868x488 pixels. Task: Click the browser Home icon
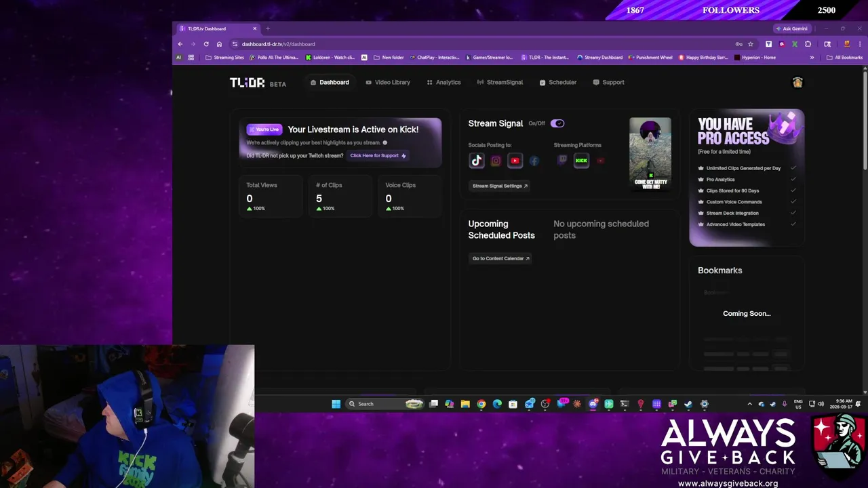click(x=219, y=44)
